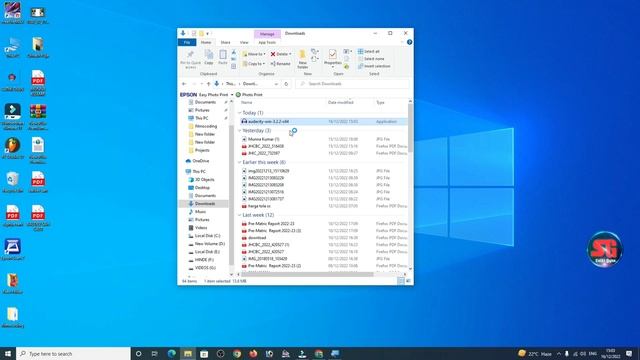Image resolution: width=640 pixels, height=360 pixels.
Task: Click Invert selection in ribbon
Action: [374, 66]
